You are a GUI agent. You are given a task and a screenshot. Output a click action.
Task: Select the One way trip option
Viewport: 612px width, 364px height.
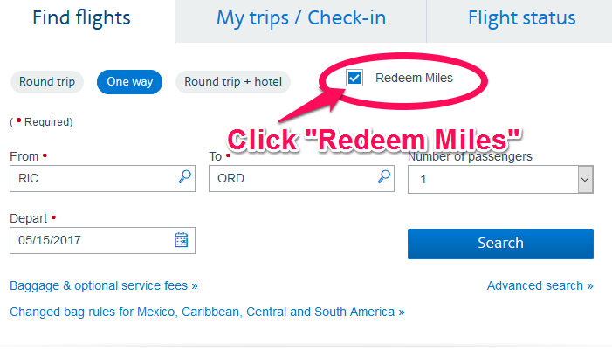(x=129, y=82)
